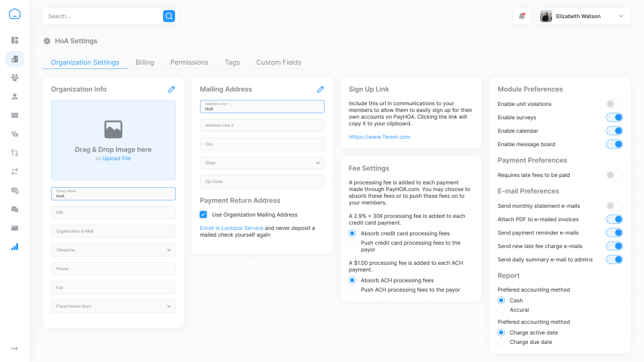Select Push ACH processing fees to the payor

click(353, 290)
